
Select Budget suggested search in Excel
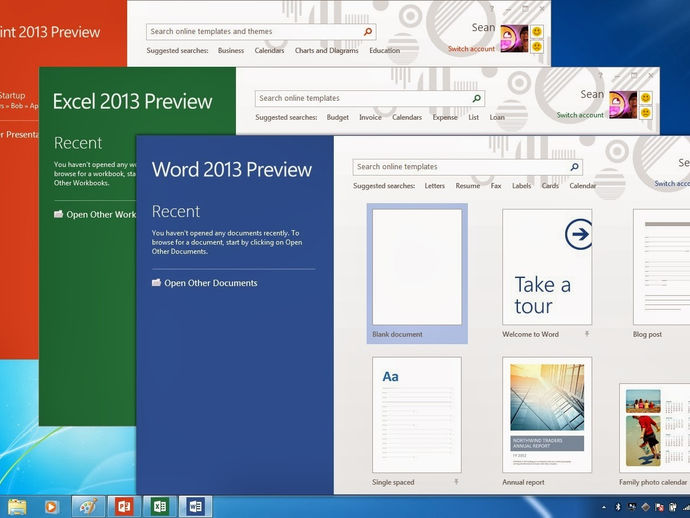pos(338,117)
